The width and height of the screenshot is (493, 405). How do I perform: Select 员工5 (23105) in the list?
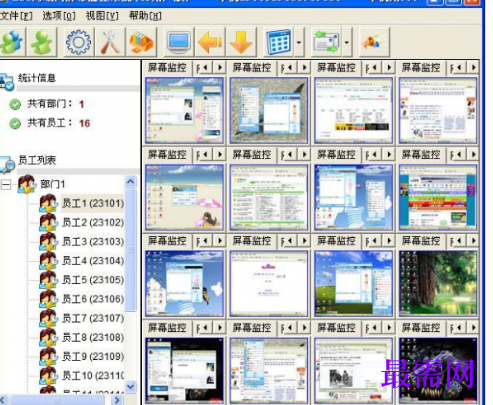coord(93,280)
